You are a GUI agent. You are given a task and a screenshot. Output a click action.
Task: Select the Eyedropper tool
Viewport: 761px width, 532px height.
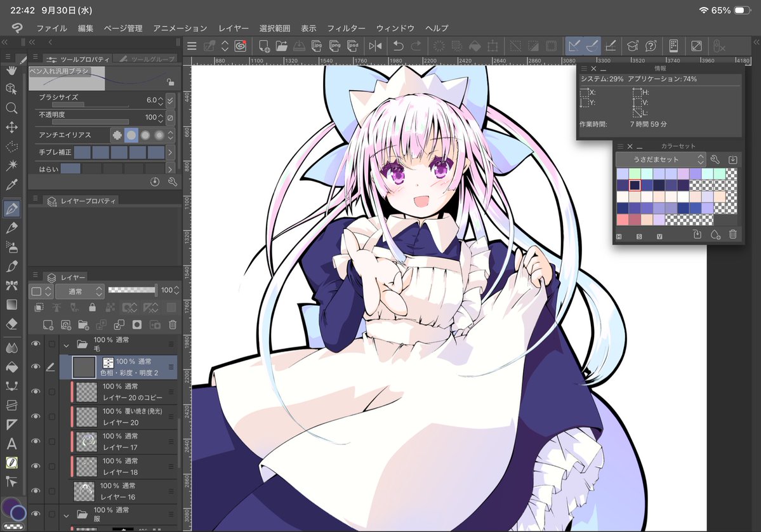pos(11,185)
